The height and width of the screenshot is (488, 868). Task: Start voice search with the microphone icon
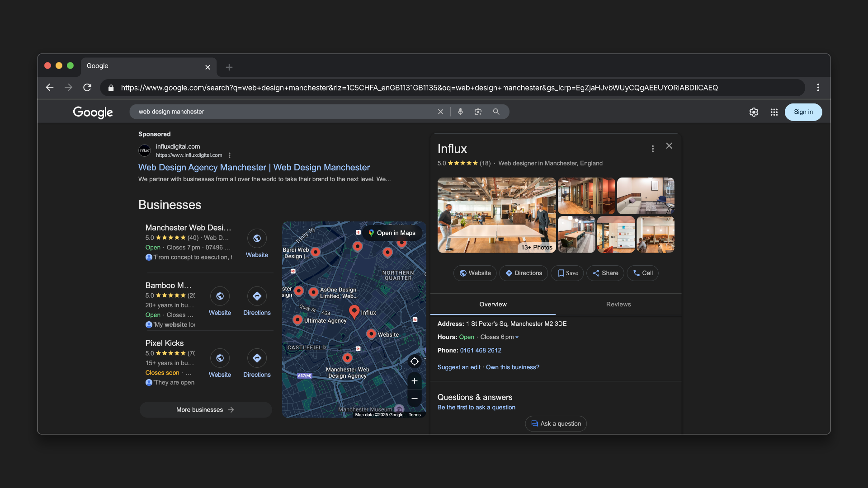pos(460,112)
